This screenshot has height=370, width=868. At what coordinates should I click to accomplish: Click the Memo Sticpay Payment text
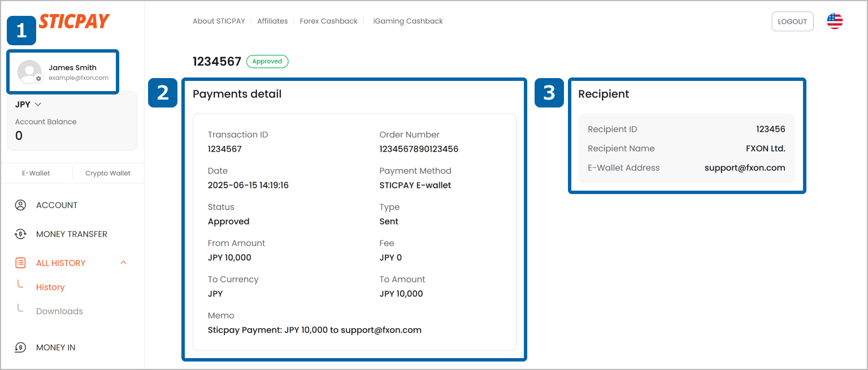pyautogui.click(x=315, y=330)
